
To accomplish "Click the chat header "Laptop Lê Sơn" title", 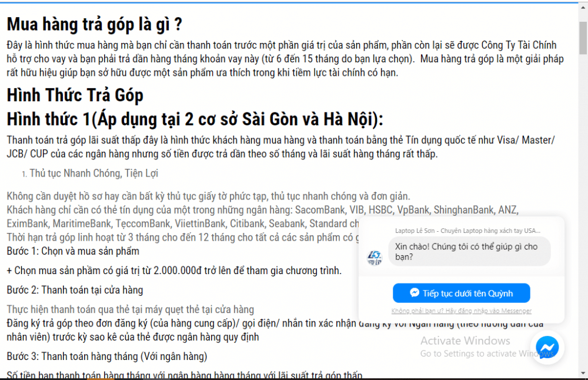I will (467, 231).
